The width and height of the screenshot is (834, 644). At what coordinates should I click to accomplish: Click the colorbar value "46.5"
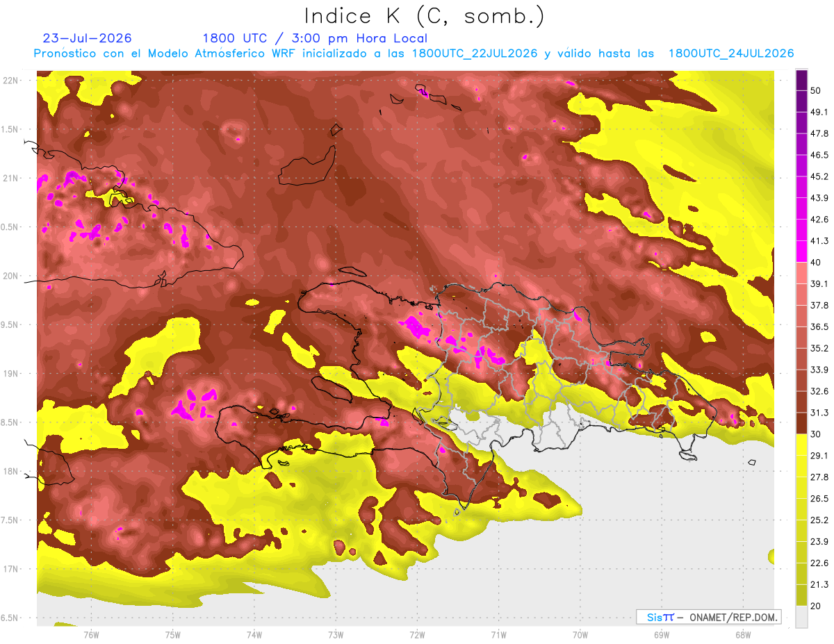click(819, 155)
